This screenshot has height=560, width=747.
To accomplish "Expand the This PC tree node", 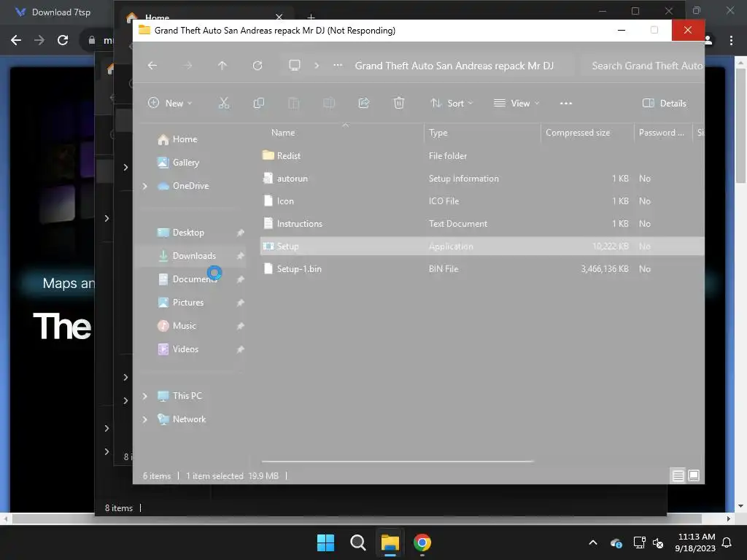I will tap(145, 396).
